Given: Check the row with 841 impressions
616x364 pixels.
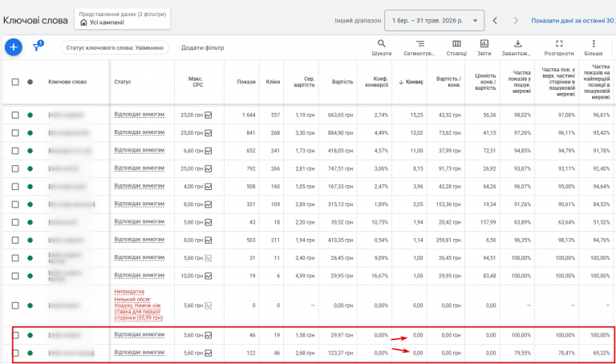Looking at the screenshot, I should [15, 133].
